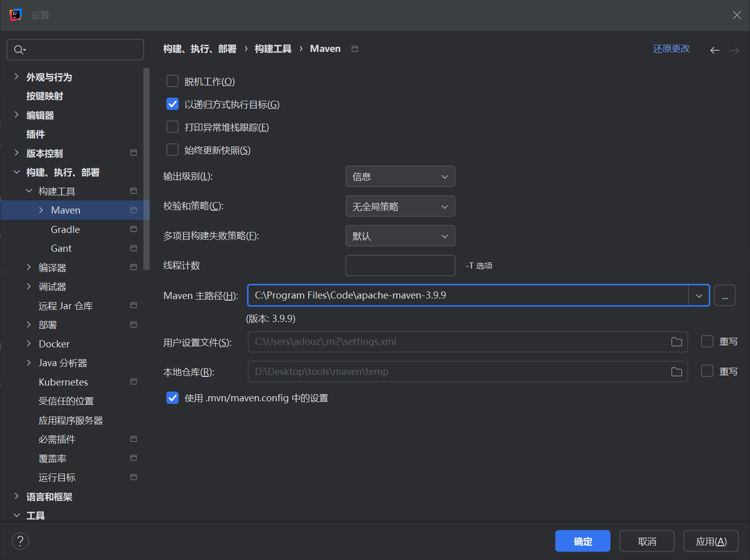Enable the 脱机工作 checkbox

[172, 81]
